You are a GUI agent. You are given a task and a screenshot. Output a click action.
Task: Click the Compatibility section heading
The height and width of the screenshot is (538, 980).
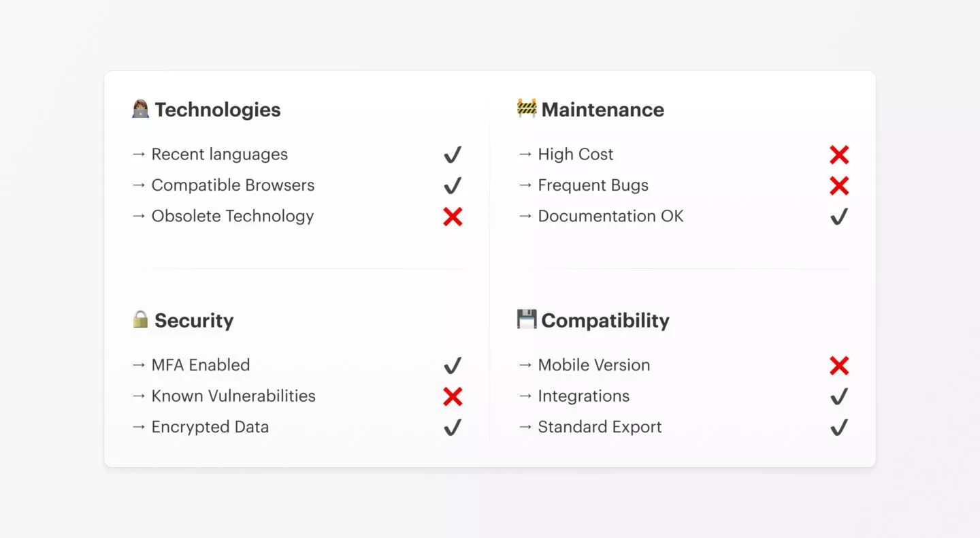[606, 321]
